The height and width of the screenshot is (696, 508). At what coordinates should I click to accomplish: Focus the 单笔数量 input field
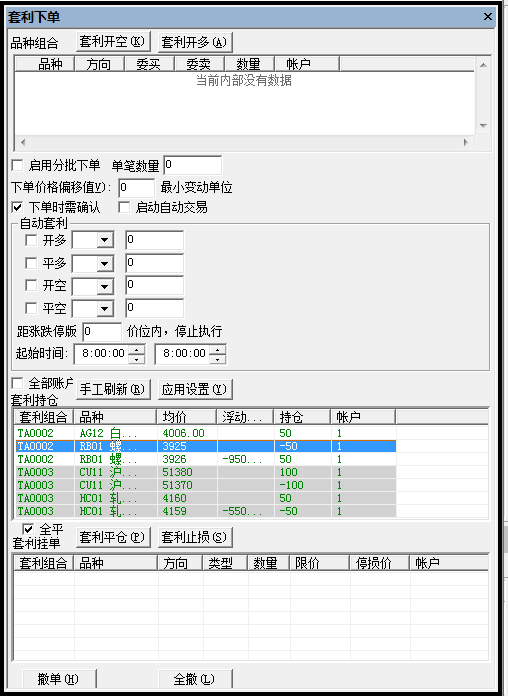coord(193,165)
